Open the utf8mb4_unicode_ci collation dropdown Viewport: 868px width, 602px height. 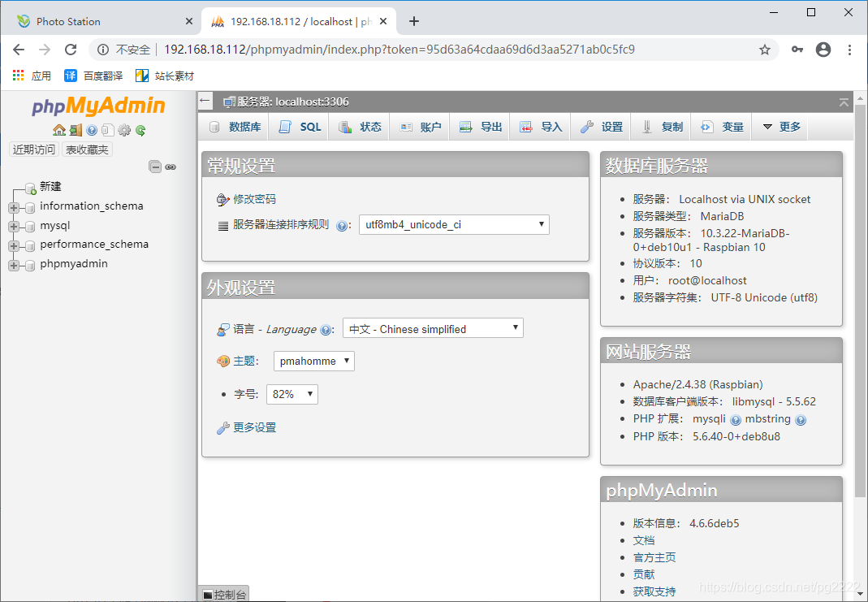[x=454, y=224]
